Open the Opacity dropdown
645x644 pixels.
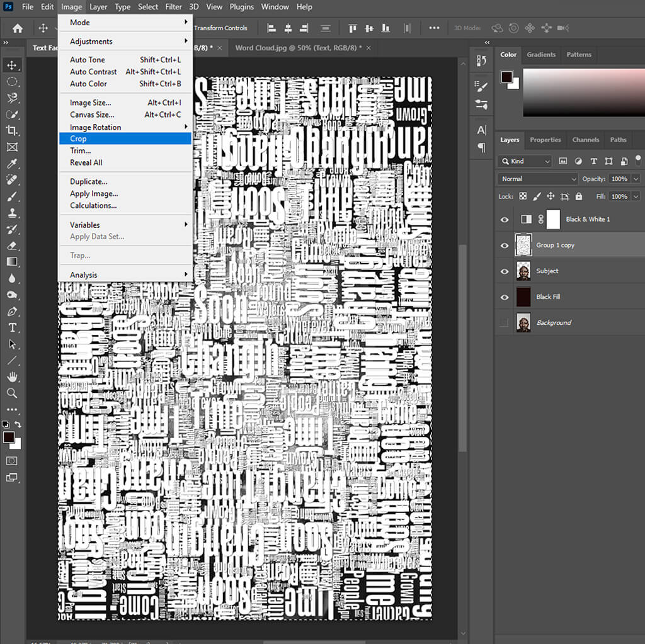pyautogui.click(x=636, y=179)
